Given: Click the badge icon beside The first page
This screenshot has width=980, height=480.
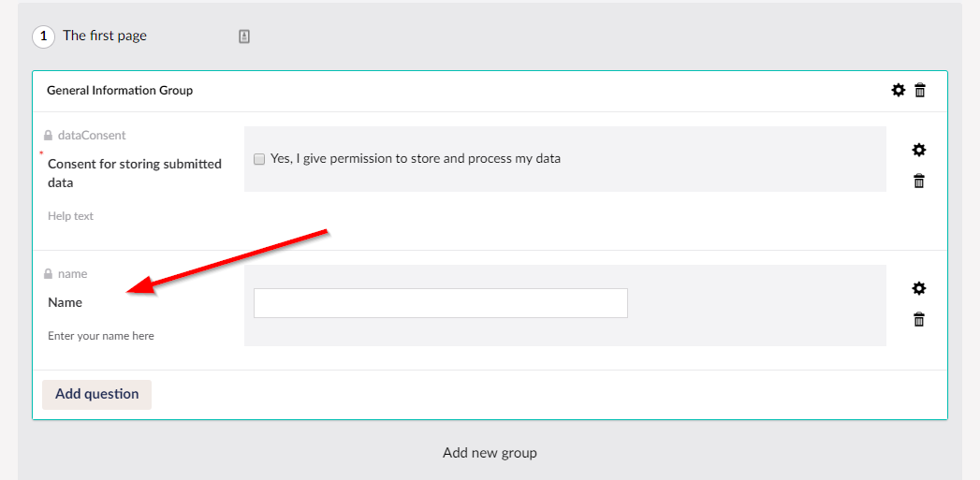Looking at the screenshot, I should pos(244,36).
